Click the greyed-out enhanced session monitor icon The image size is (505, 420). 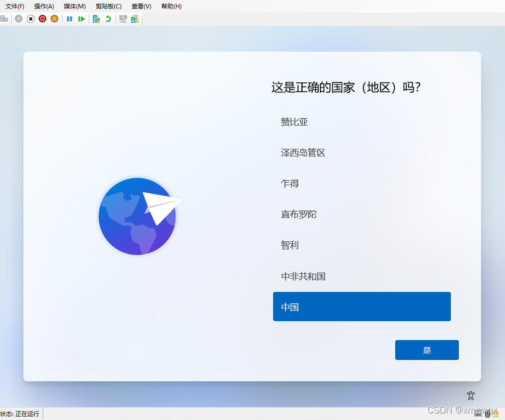(x=123, y=19)
